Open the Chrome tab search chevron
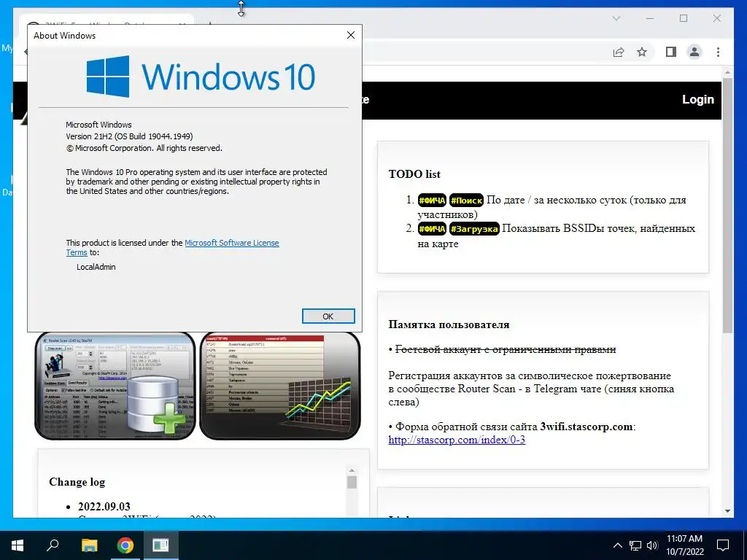This screenshot has width=747, height=560. (x=616, y=18)
